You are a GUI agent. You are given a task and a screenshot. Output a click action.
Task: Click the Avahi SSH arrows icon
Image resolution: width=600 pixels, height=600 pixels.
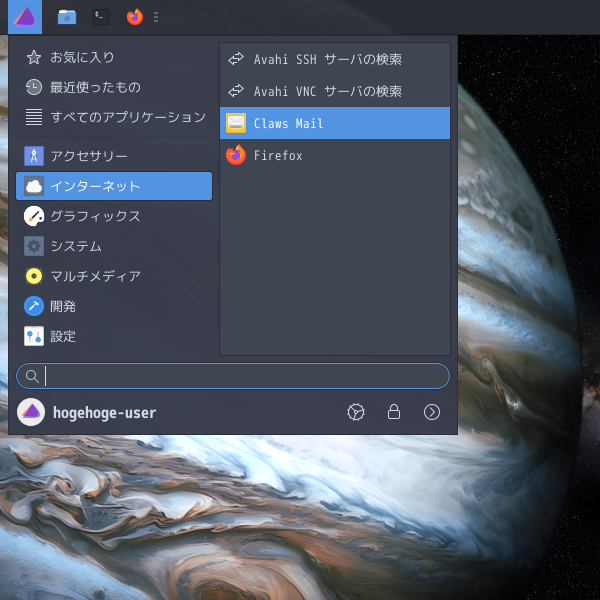click(236, 59)
